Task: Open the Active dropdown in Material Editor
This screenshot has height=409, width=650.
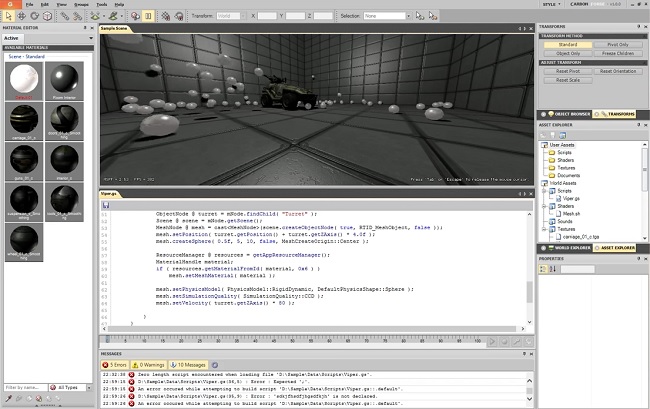Action: [x=48, y=38]
